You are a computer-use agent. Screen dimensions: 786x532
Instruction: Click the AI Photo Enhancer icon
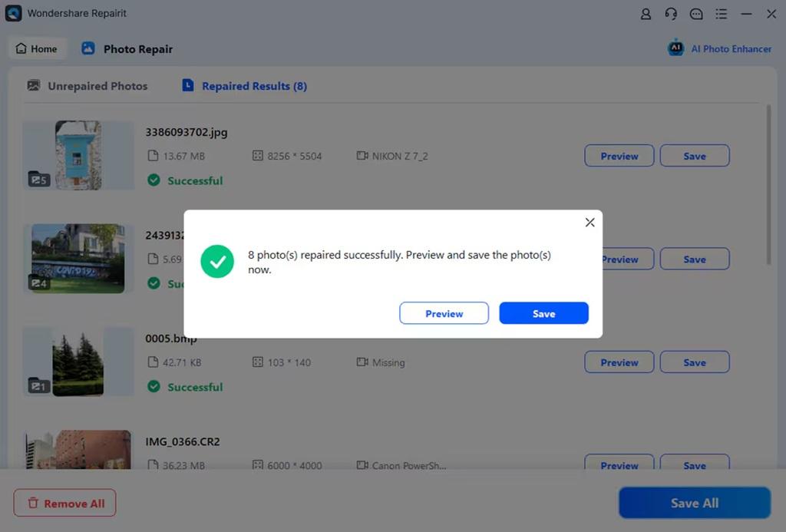pos(675,48)
